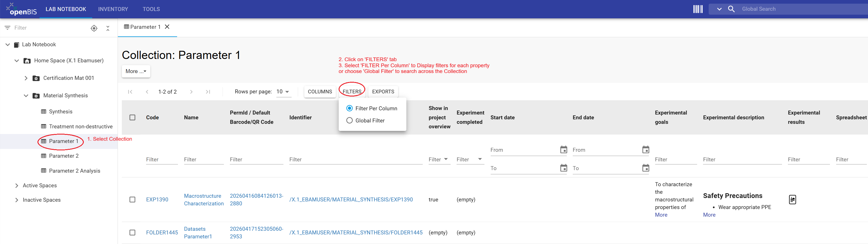Collapse the Home Space tree node
Image resolution: width=868 pixels, height=244 pixels.
(x=17, y=61)
